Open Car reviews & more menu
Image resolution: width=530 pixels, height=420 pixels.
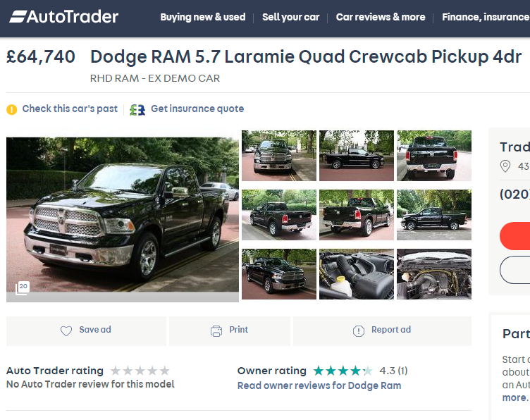pyautogui.click(x=381, y=17)
